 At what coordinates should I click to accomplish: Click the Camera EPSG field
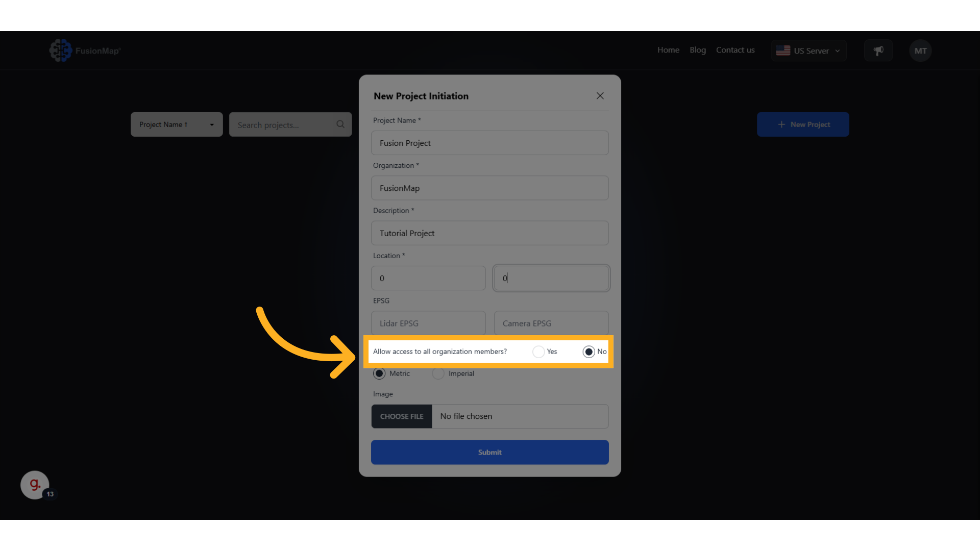pyautogui.click(x=551, y=323)
